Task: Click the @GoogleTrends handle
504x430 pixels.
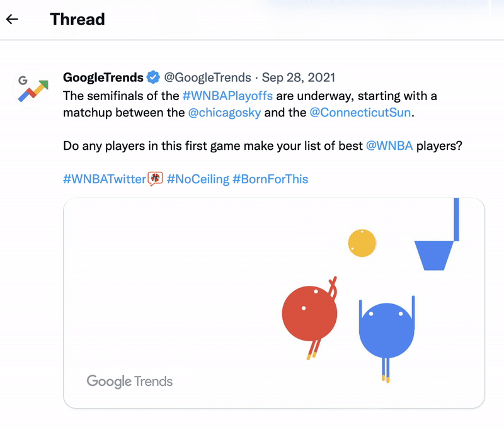Action: coord(207,77)
